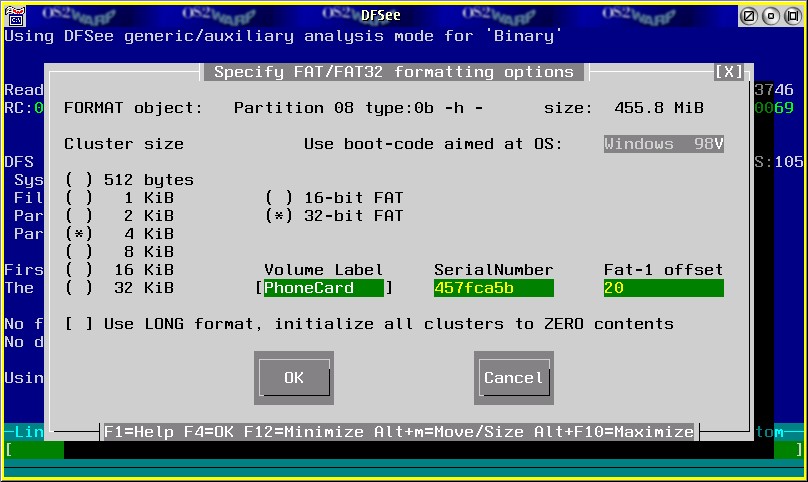The height and width of the screenshot is (482, 808).
Task: Click the F1=Help F4=OK hint bar
Action: tap(399, 431)
